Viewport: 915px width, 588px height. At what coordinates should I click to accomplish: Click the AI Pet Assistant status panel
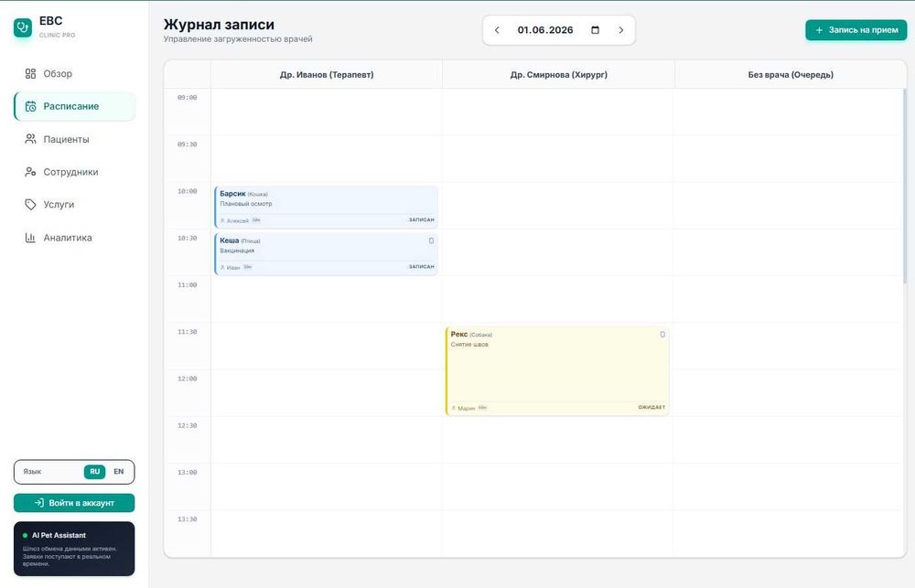(74, 549)
